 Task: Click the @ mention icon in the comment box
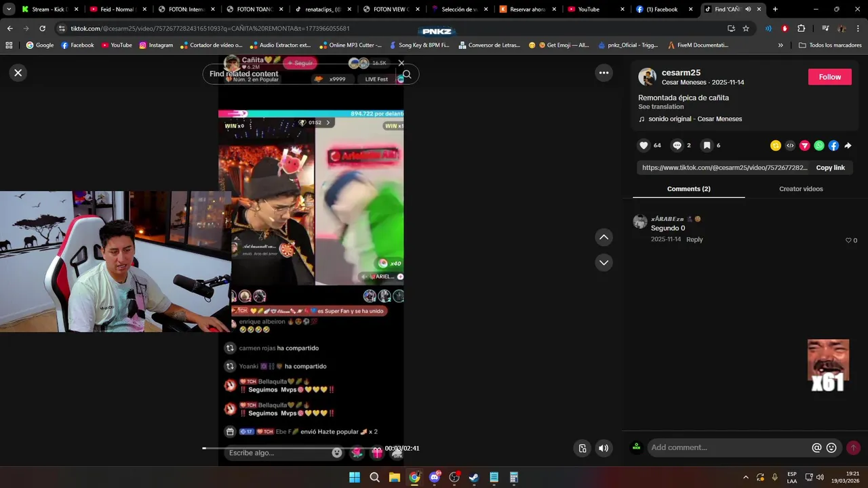click(x=816, y=448)
